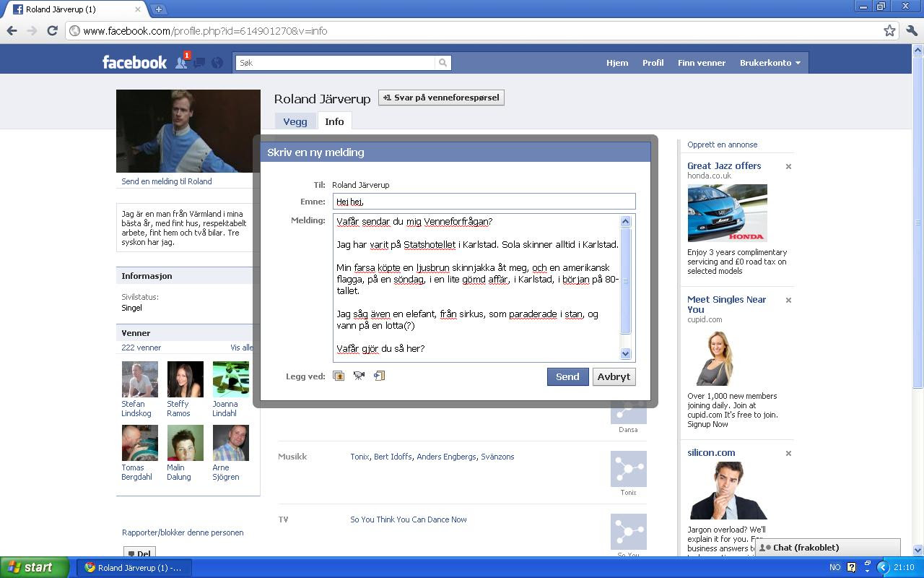Open Finn venner in the header
The height and width of the screenshot is (578, 924).
point(701,63)
